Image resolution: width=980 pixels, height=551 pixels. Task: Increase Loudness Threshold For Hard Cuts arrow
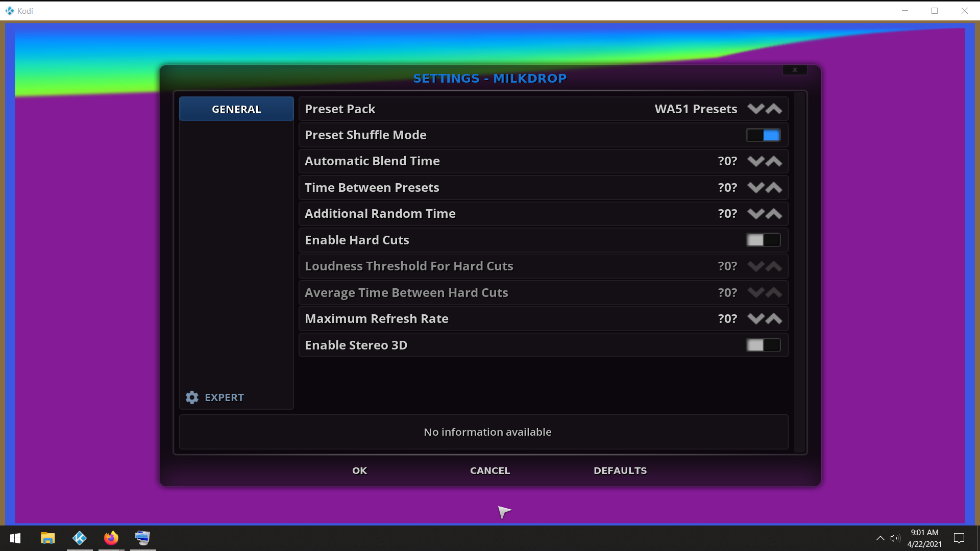coord(774,266)
